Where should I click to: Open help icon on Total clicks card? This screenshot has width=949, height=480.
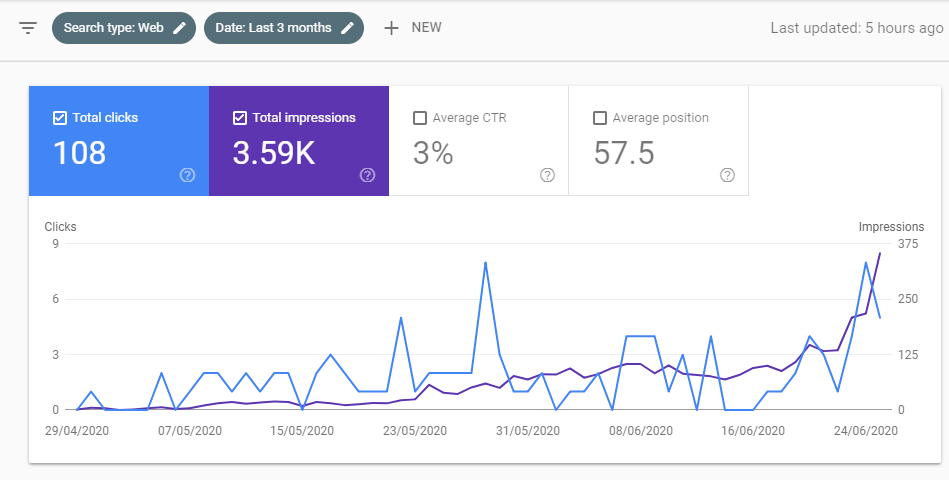188,175
